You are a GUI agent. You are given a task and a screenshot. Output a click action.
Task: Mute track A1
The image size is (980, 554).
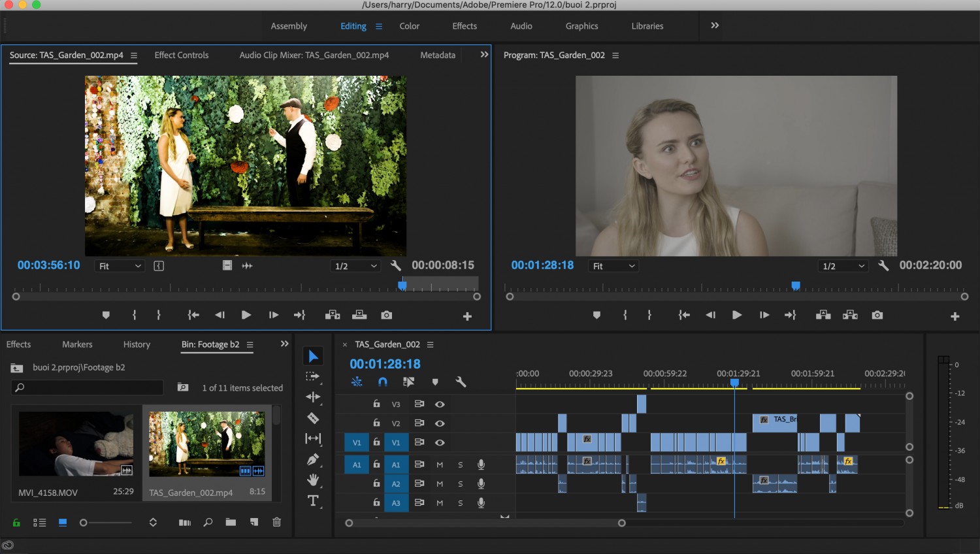click(x=440, y=465)
